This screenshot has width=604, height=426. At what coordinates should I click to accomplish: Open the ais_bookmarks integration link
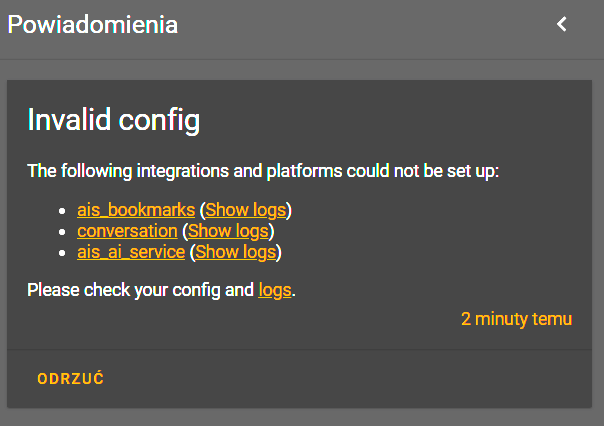point(136,210)
